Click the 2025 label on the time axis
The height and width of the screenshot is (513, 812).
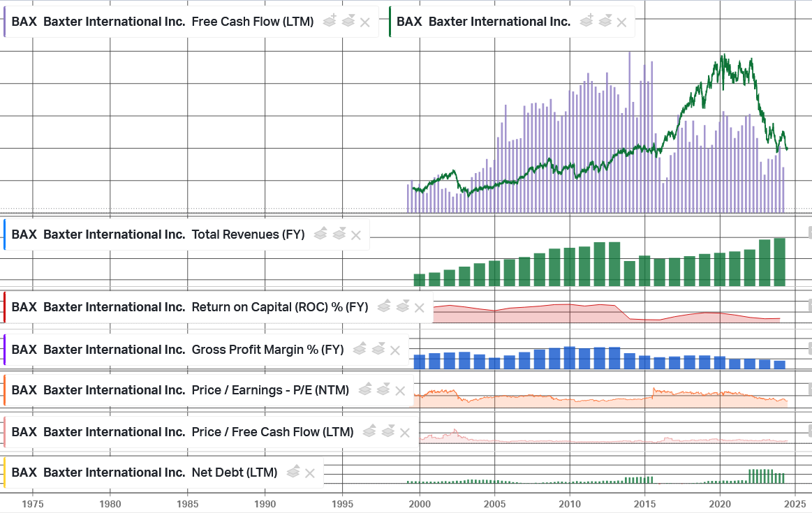(795, 504)
